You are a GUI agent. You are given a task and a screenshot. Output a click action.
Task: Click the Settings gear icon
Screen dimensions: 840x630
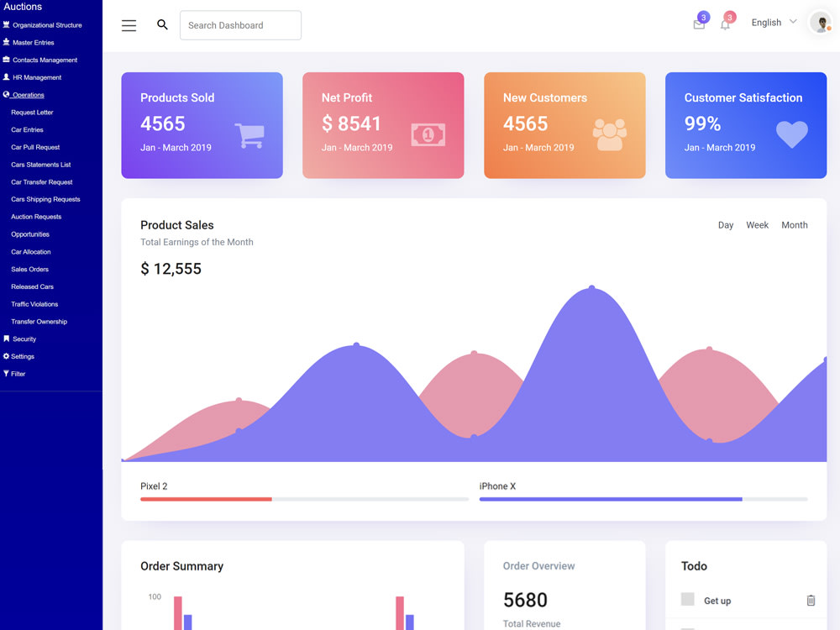click(7, 356)
